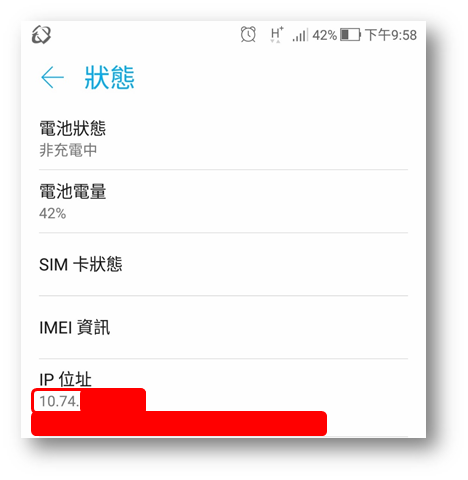468x480 pixels.
Task: Tap the blue back arrow
Action: [x=52, y=77]
